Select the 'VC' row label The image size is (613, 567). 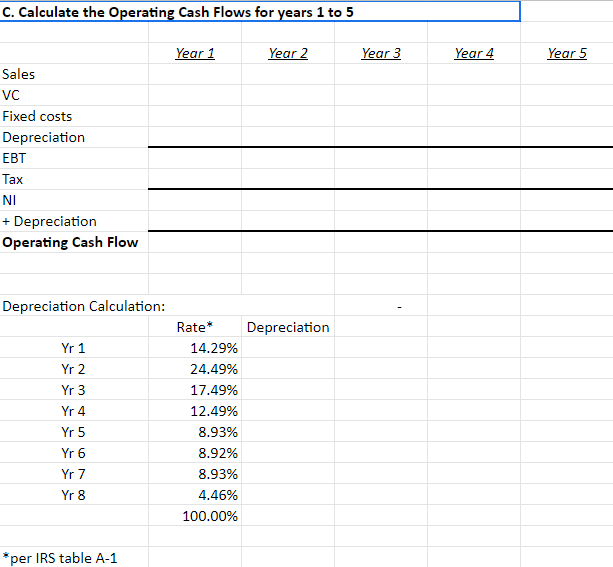pyautogui.click(x=11, y=95)
